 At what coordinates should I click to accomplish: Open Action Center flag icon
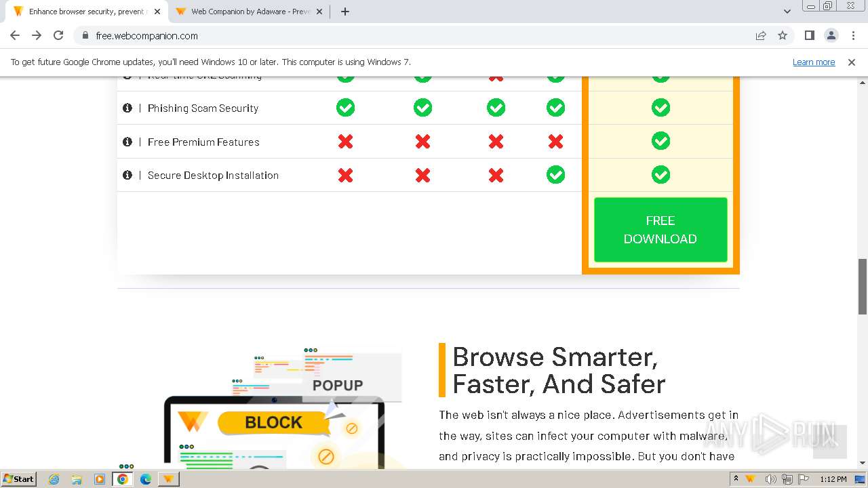(803, 479)
